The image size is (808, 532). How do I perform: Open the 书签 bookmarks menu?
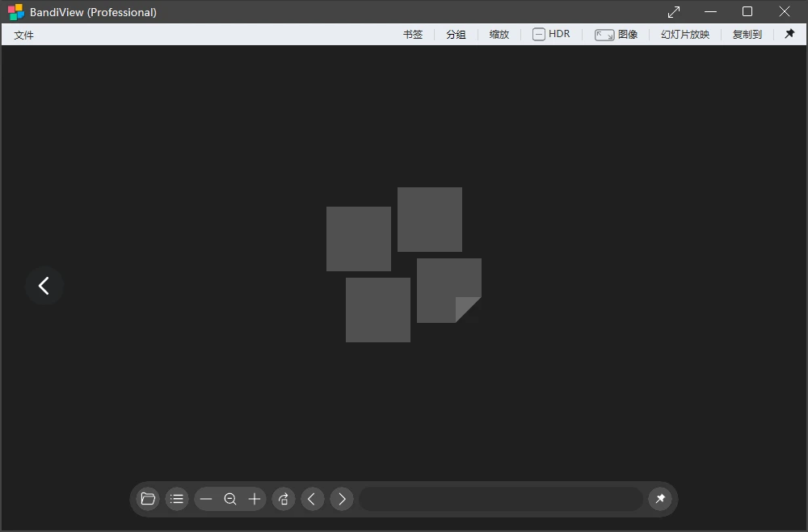click(413, 35)
